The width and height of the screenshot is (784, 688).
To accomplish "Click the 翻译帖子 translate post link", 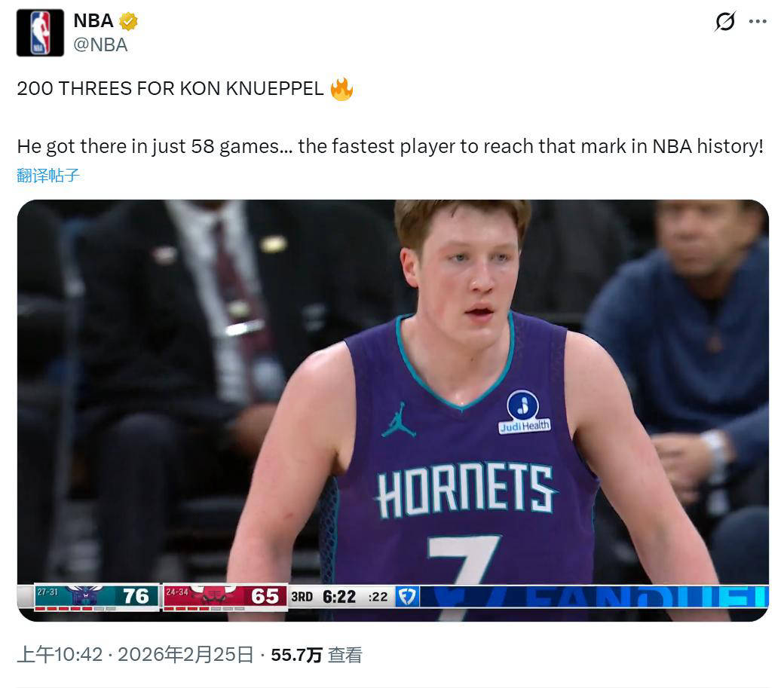I will tap(48, 176).
